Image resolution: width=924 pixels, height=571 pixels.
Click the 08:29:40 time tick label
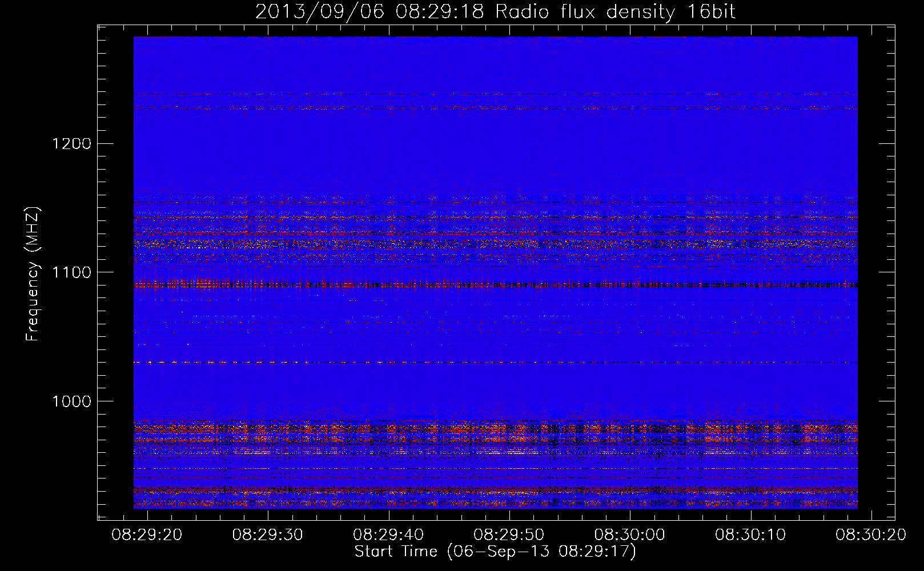tap(388, 535)
